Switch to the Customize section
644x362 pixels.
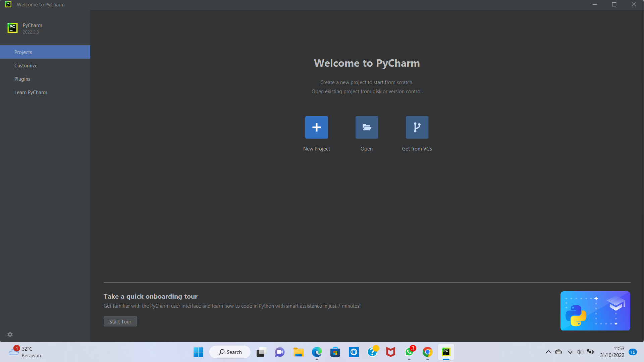pos(26,65)
